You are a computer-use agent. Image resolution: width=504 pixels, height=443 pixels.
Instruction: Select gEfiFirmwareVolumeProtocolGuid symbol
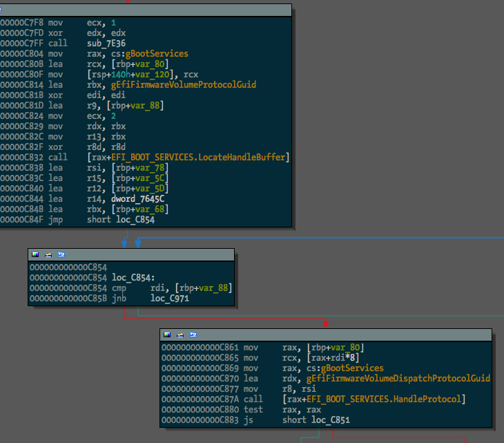184,85
